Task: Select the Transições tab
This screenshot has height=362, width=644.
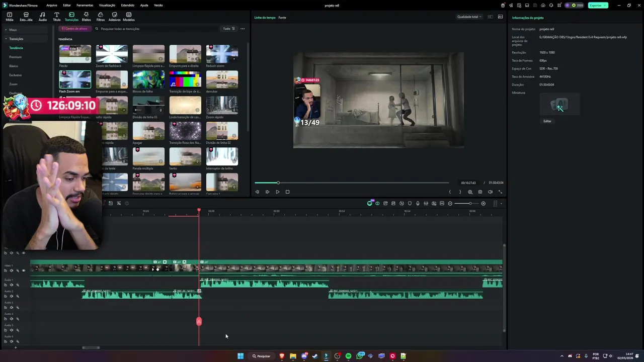Action: point(71,17)
